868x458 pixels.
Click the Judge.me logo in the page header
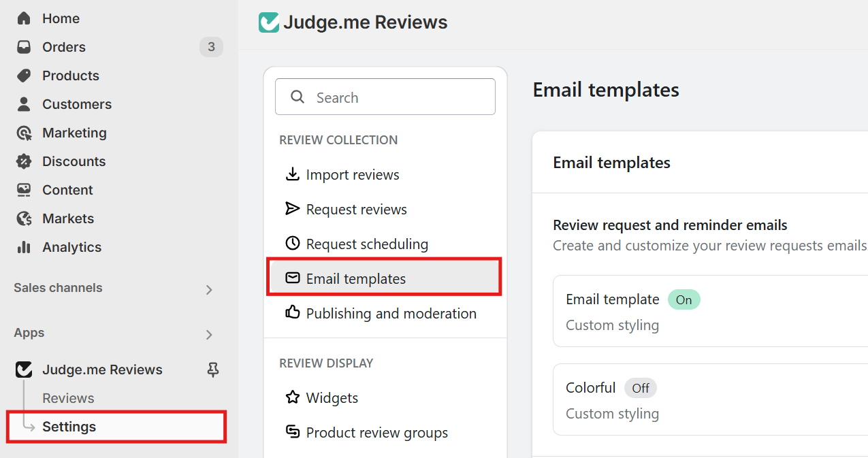pos(269,22)
